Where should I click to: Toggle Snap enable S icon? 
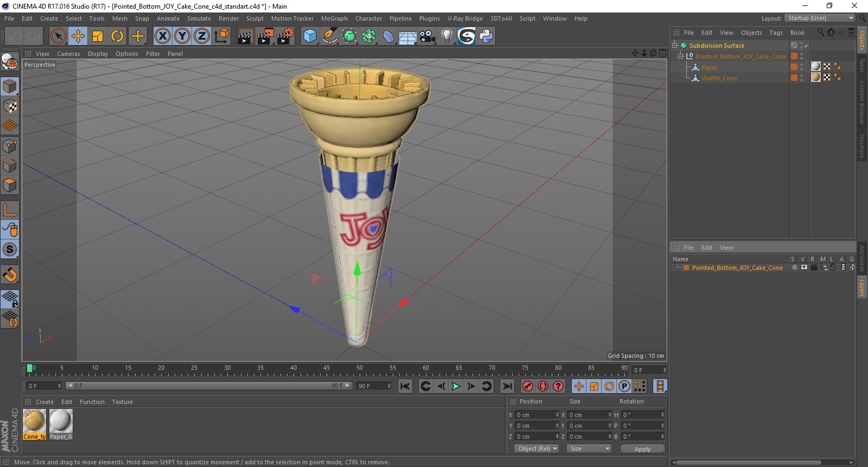(x=10, y=249)
